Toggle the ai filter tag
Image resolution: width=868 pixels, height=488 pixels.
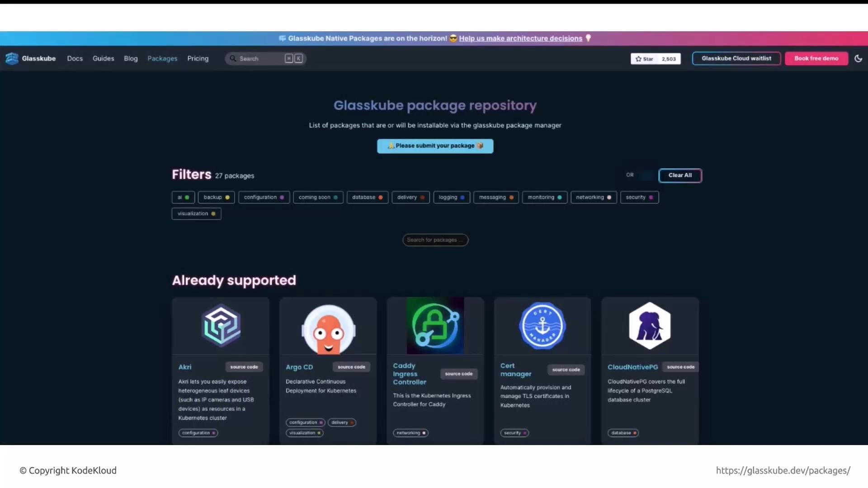coord(183,197)
